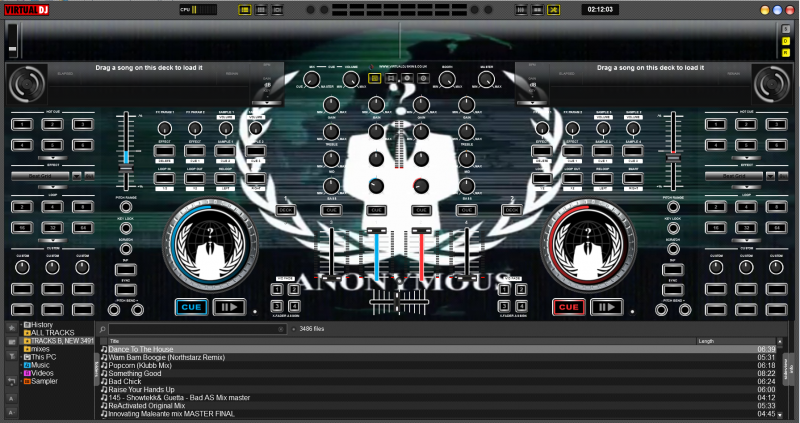The width and height of the screenshot is (800, 423).
Task: Collapse left loop panel arrow
Action: (x=53, y=240)
